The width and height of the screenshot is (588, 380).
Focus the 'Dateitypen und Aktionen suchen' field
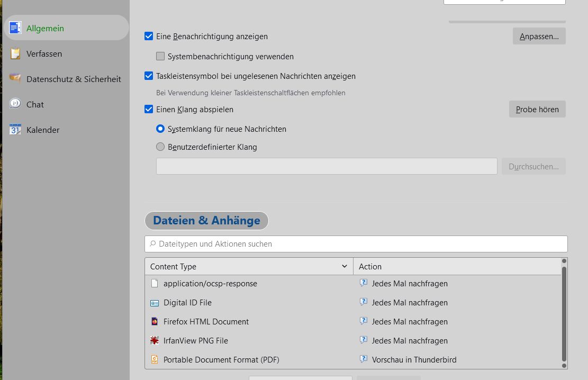click(356, 244)
